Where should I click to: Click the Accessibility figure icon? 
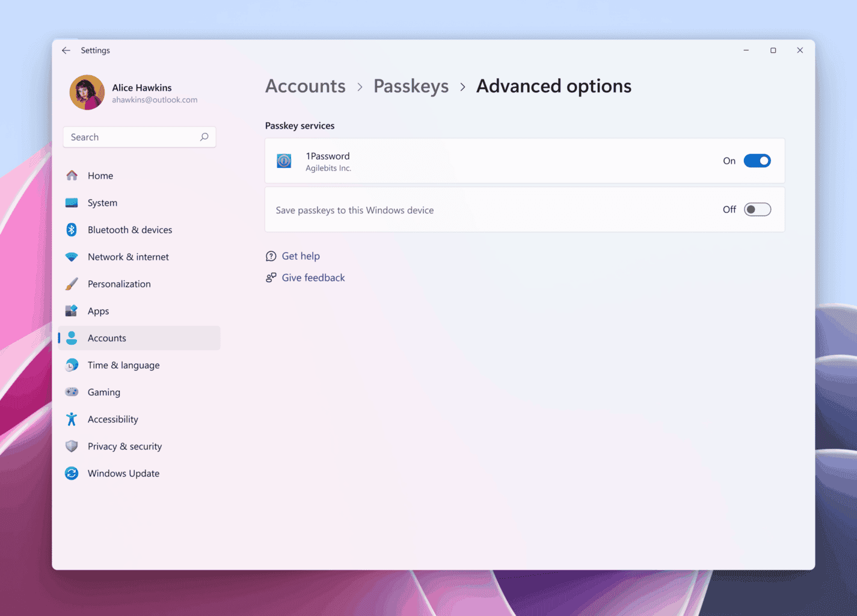point(72,419)
